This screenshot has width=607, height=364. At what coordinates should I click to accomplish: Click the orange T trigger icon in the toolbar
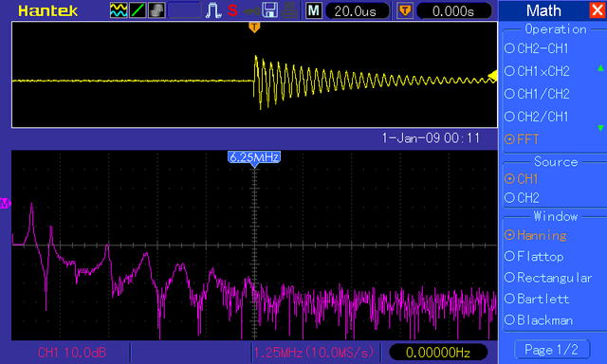point(405,10)
